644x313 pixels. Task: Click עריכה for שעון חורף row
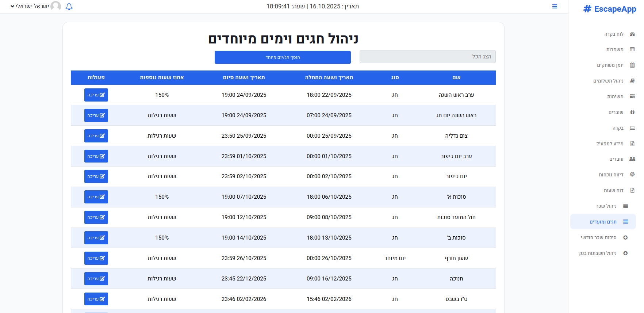(x=96, y=258)
